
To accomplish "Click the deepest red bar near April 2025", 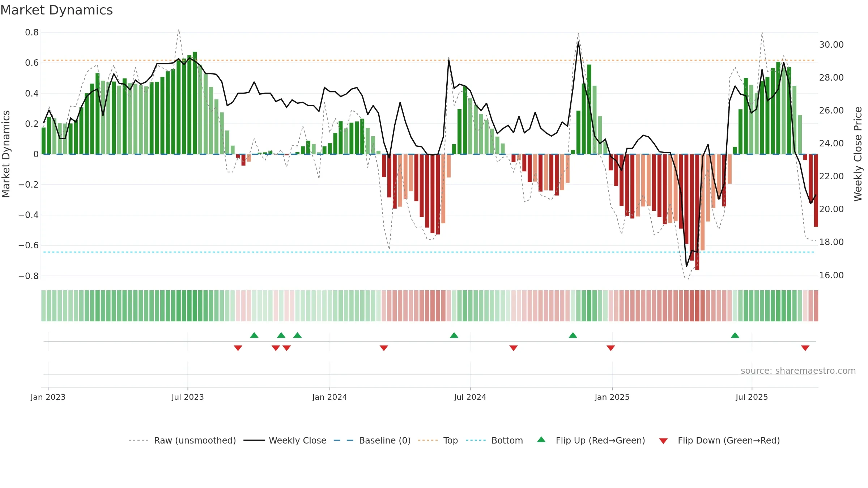I will 697,212.
